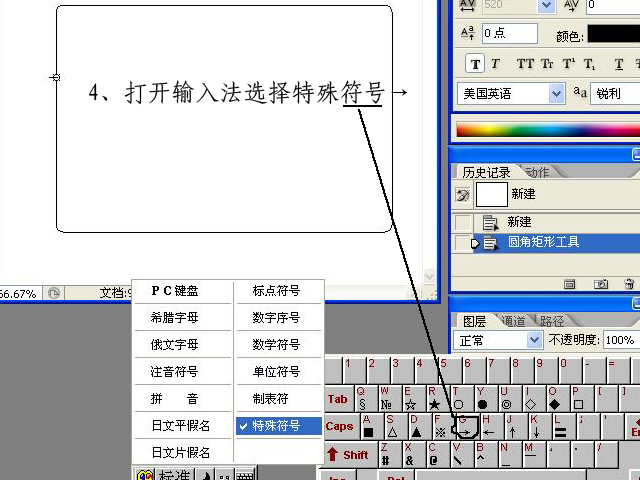This screenshot has height=480, width=640.
Task: Select the 圆角矩形工具 history step
Action: coord(556,243)
